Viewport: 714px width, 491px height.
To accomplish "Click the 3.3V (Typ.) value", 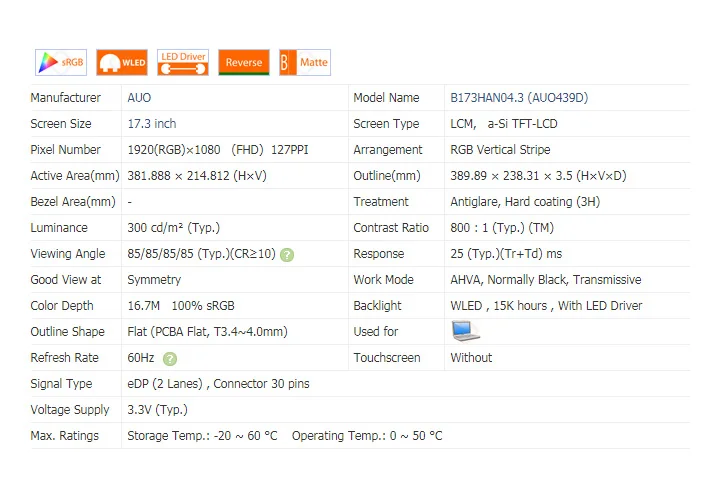I will tap(158, 410).
